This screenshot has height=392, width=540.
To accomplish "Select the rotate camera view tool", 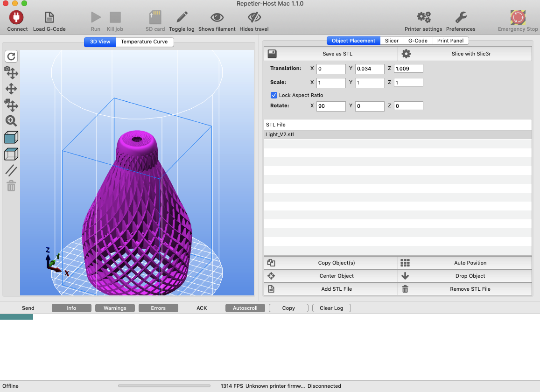I will click(x=11, y=72).
